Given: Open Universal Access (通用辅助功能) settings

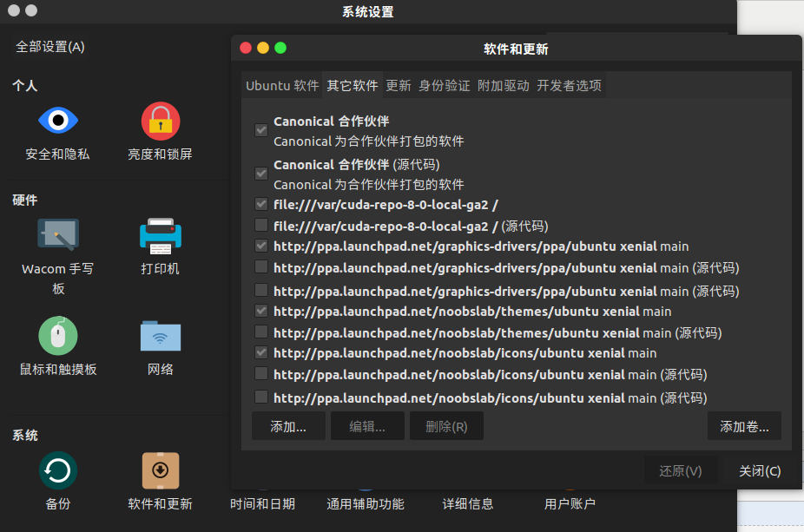Looking at the screenshot, I should click(x=365, y=504).
